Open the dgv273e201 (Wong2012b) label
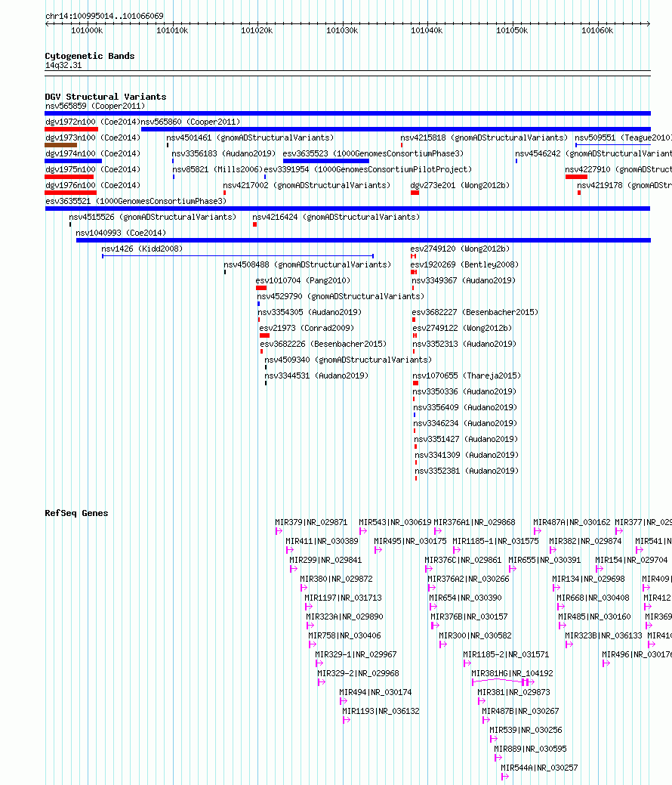 (460, 185)
